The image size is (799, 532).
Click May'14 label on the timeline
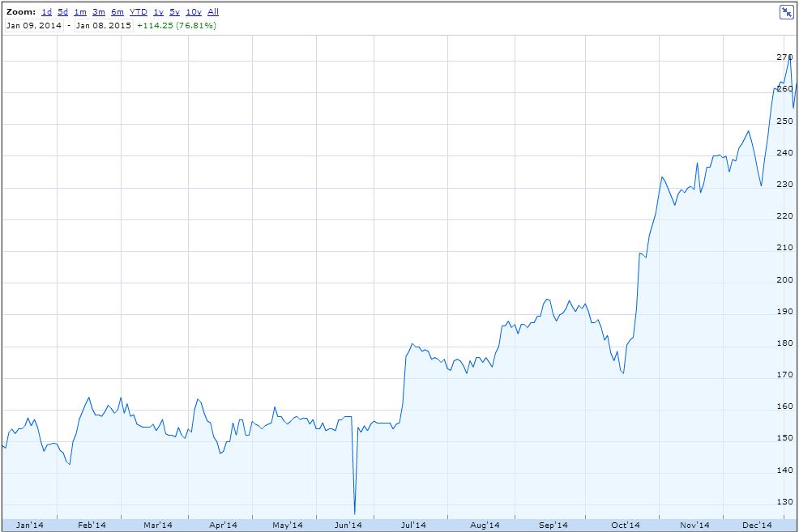coord(288,526)
